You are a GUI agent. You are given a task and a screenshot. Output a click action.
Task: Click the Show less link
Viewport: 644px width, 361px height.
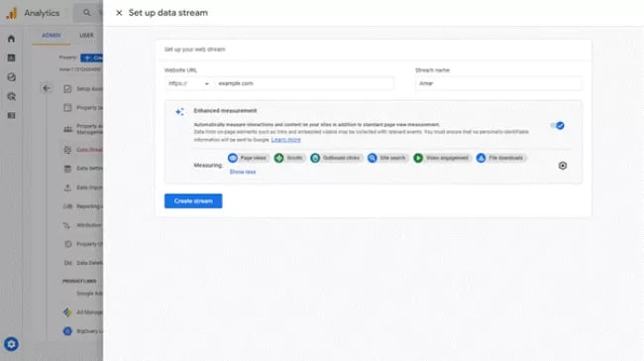pyautogui.click(x=243, y=172)
